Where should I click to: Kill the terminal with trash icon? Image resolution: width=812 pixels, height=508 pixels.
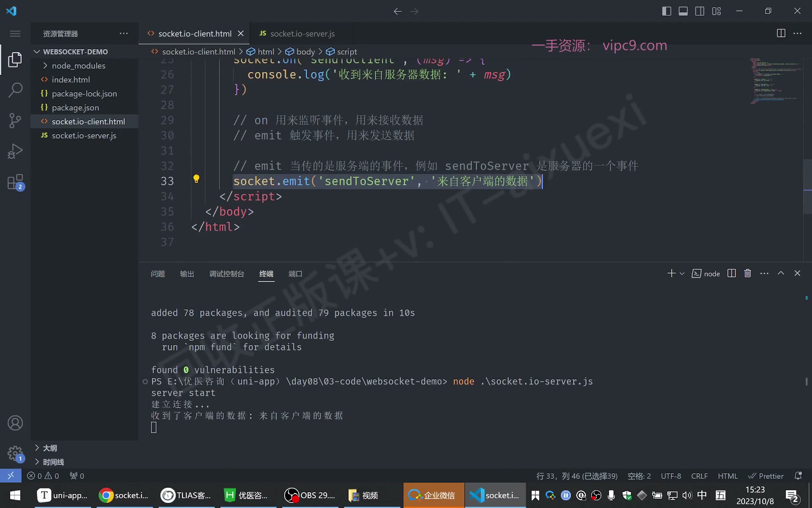(x=748, y=273)
